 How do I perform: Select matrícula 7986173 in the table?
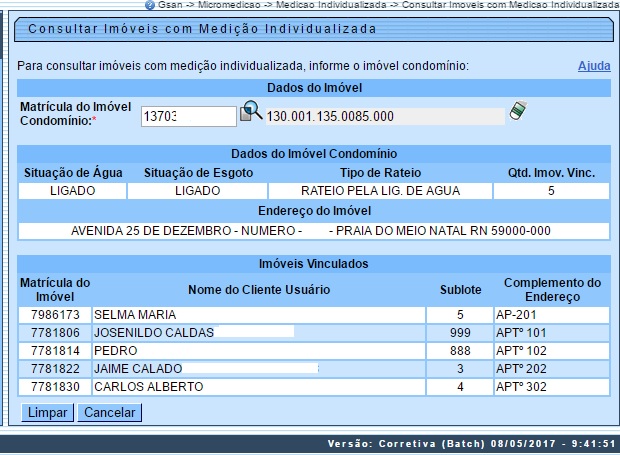pyautogui.click(x=55, y=315)
